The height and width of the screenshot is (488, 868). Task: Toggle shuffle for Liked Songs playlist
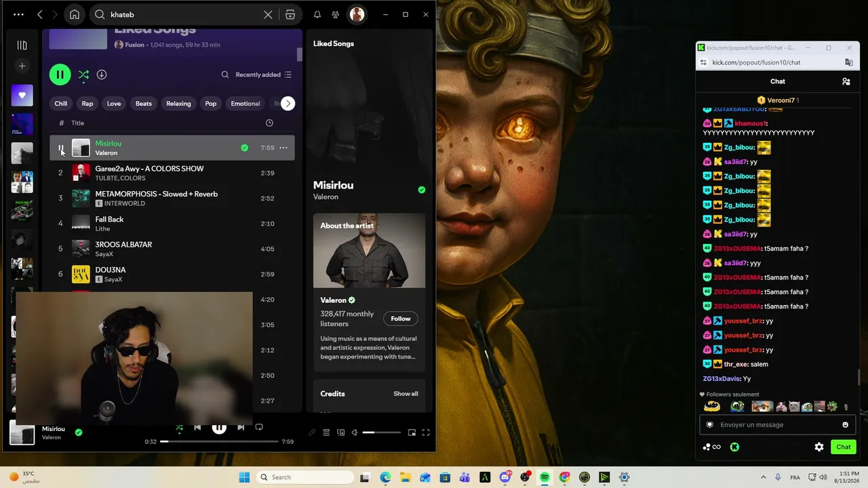pos(83,75)
